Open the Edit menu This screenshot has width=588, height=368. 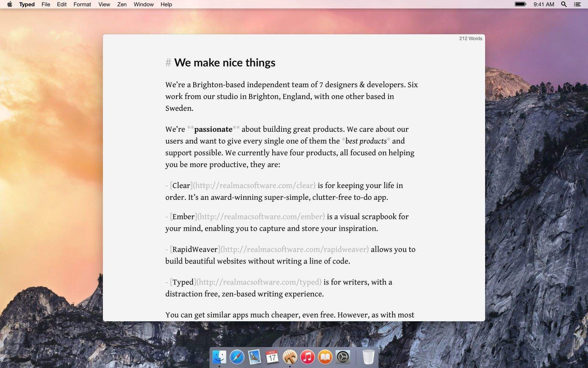[62, 4]
